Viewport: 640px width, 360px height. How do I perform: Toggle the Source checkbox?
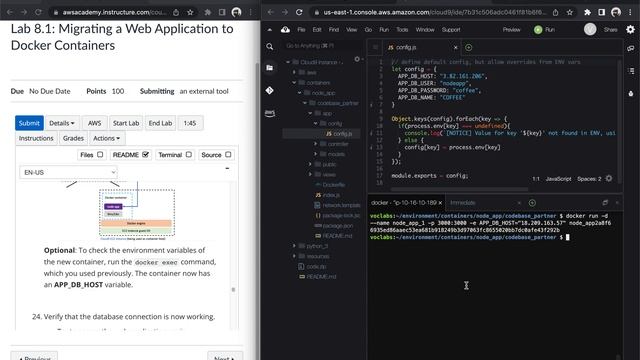point(228,154)
